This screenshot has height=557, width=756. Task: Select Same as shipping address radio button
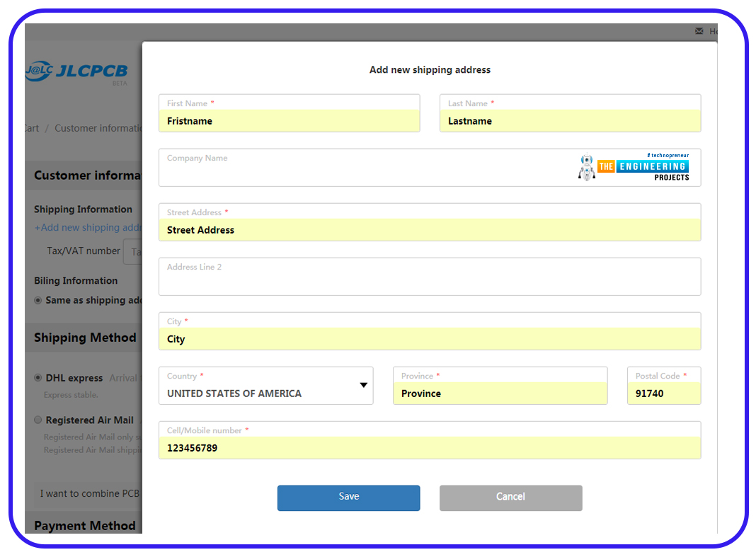[38, 301]
